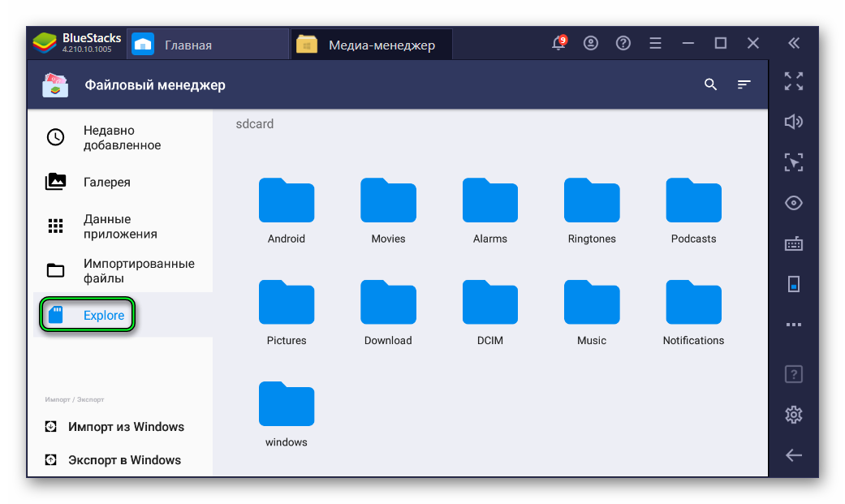The image size is (845, 504).
Task: Click the help question mark in title bar
Action: [x=623, y=44]
